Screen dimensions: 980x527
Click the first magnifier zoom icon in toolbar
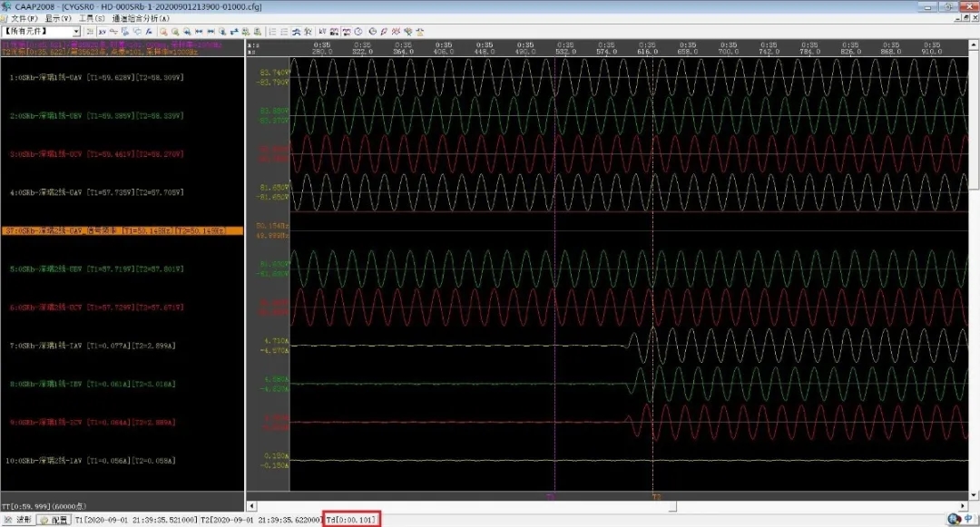(162, 31)
